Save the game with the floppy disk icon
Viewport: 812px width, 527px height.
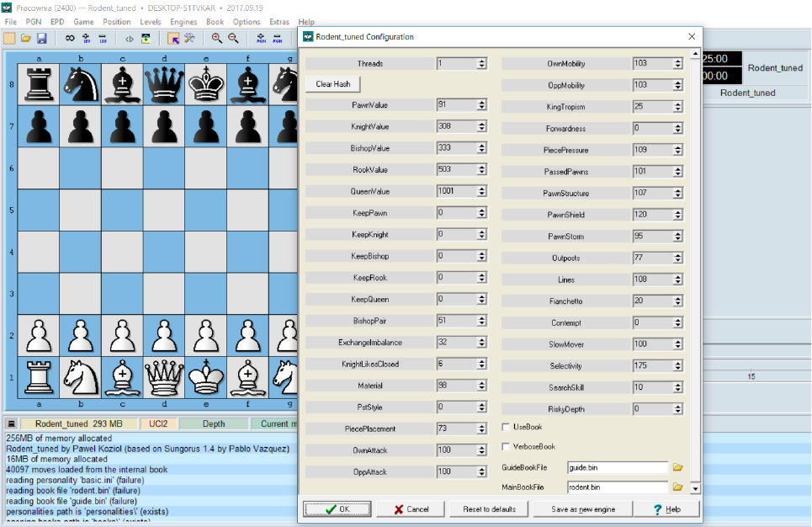click(x=42, y=39)
